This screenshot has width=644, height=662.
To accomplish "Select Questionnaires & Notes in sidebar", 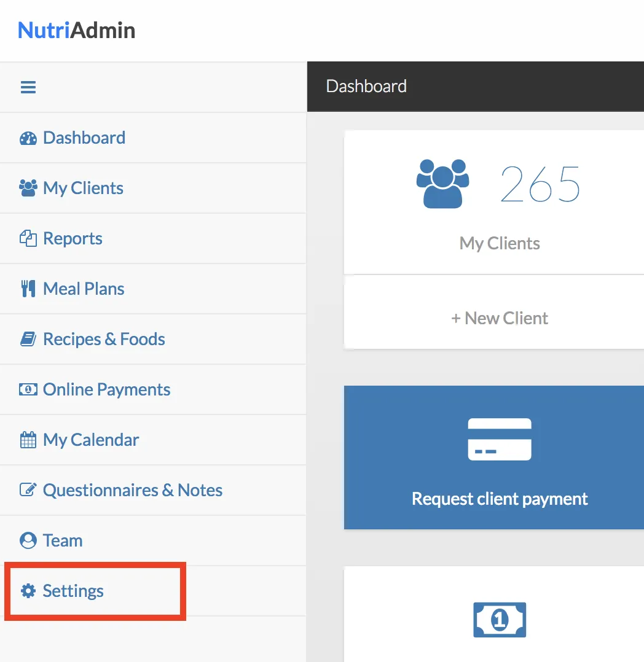I will pos(132,491).
